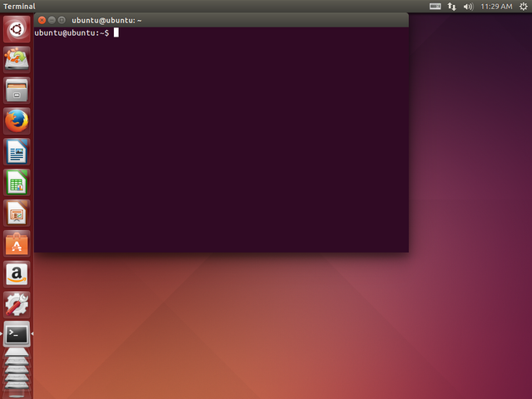Open the Amazon launcher icon
The image size is (532, 399).
[17, 273]
